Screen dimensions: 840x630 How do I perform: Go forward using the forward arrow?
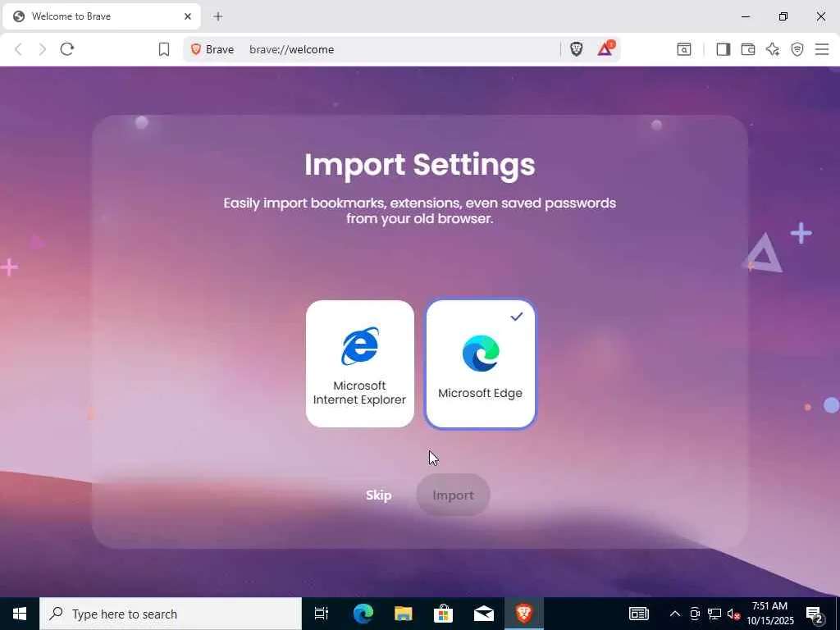pyautogui.click(x=43, y=49)
